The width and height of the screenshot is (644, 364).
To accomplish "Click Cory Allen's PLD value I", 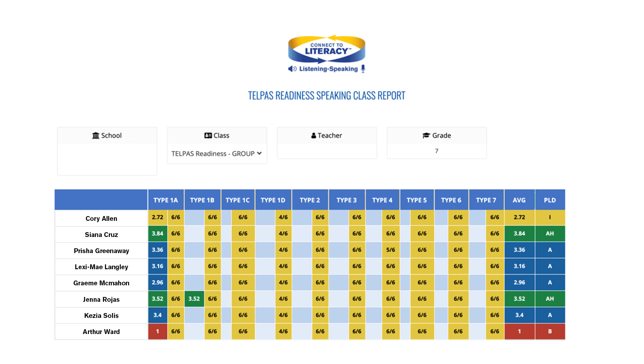I will tap(550, 217).
